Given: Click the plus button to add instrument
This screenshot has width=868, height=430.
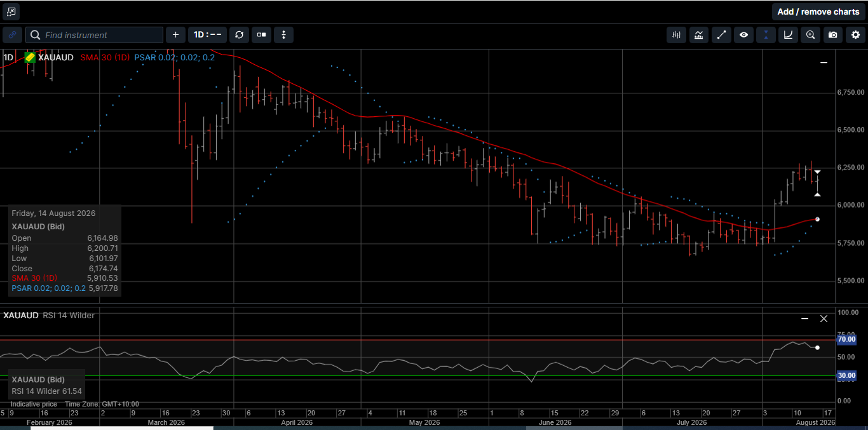Looking at the screenshot, I should click(175, 35).
